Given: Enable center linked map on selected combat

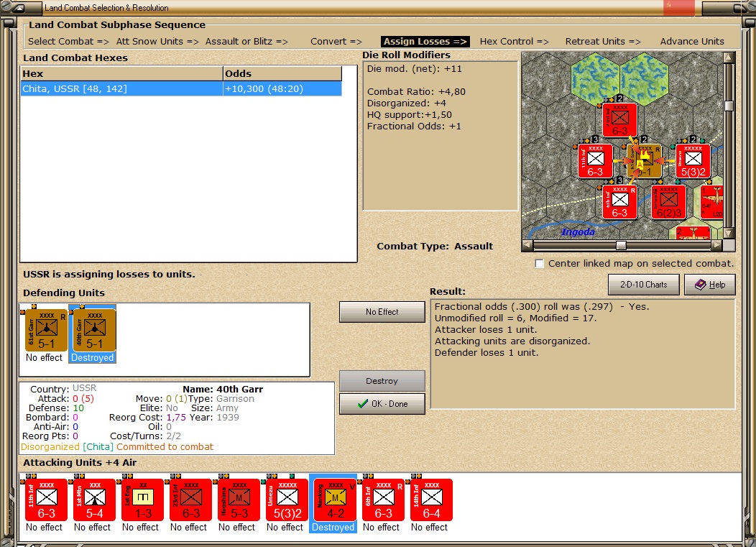Looking at the screenshot, I should tap(540, 263).
